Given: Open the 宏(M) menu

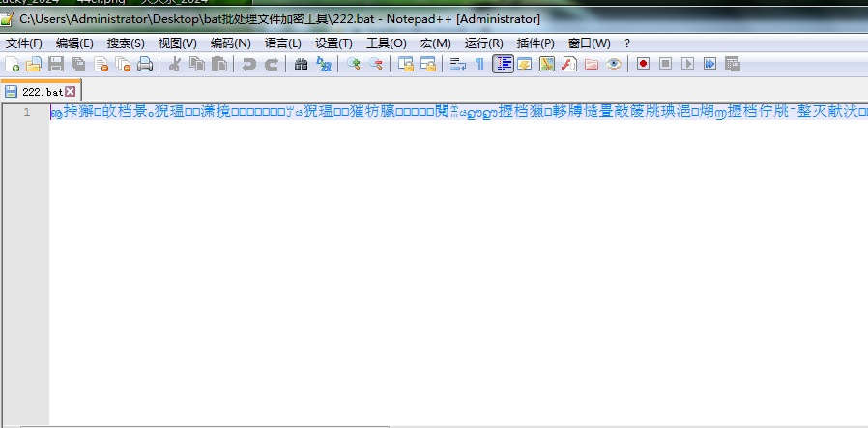Looking at the screenshot, I should [436, 43].
